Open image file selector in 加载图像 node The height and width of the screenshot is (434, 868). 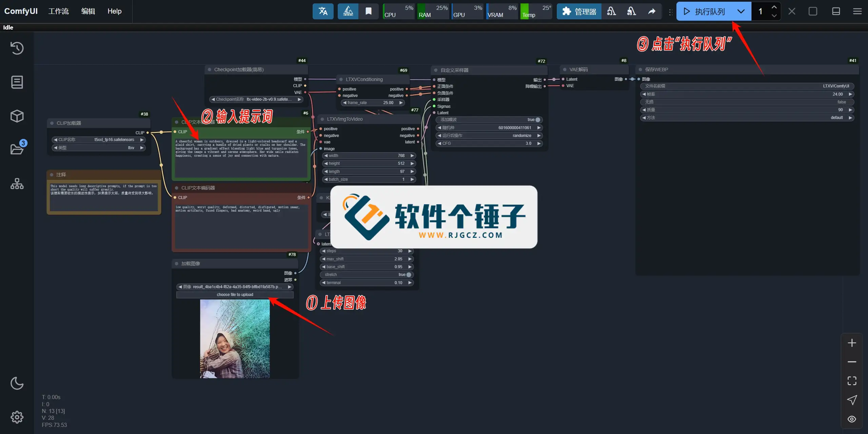click(x=235, y=287)
